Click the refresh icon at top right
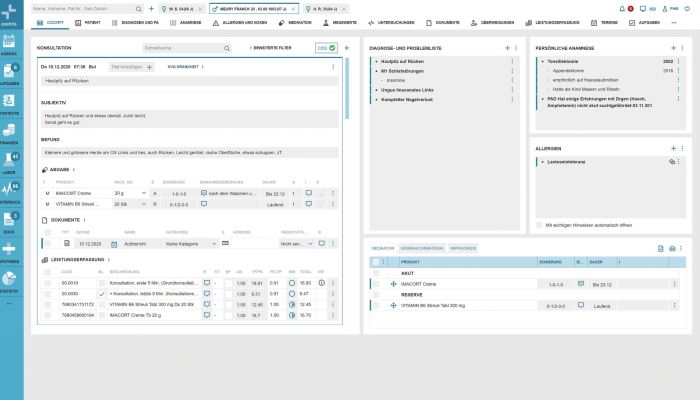This screenshot has width=700, height=400. point(687,8)
